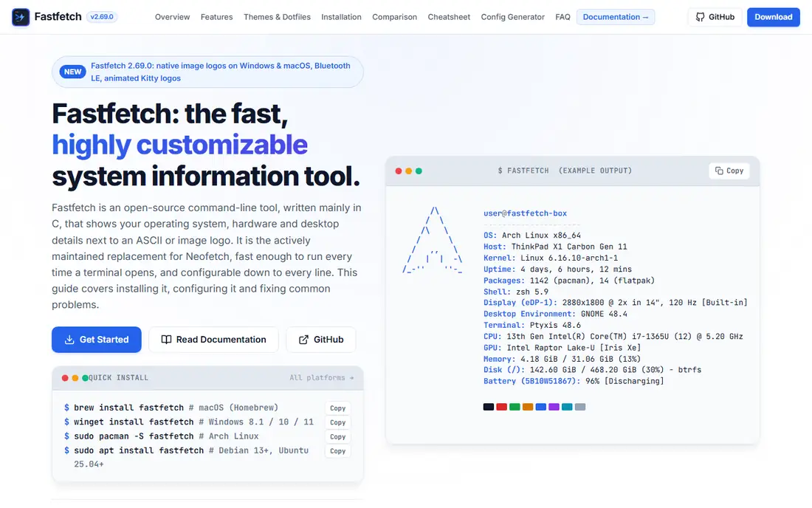Click the blue Download button
The height and width of the screenshot is (508, 812).
(773, 17)
